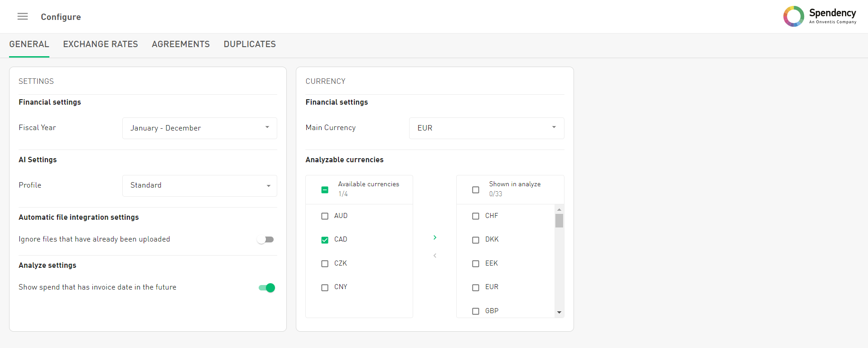868x348 pixels.
Task: Disable show future invoice date spend
Action: coord(267,288)
